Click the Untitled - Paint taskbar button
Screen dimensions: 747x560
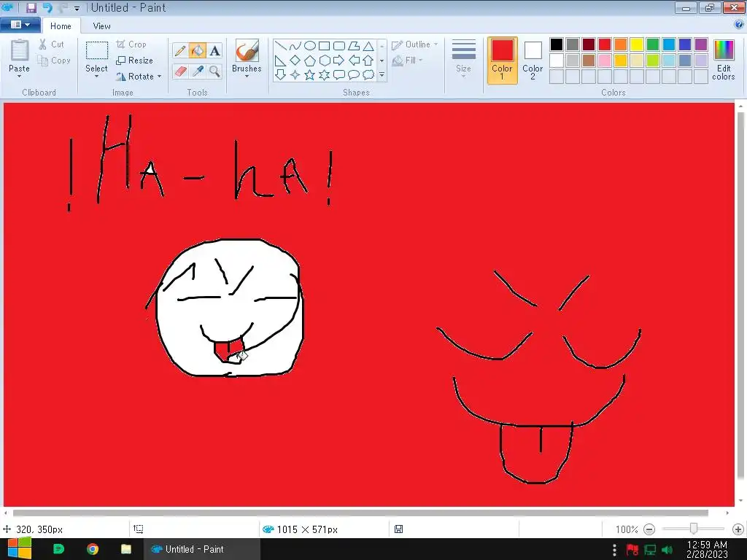click(x=201, y=549)
